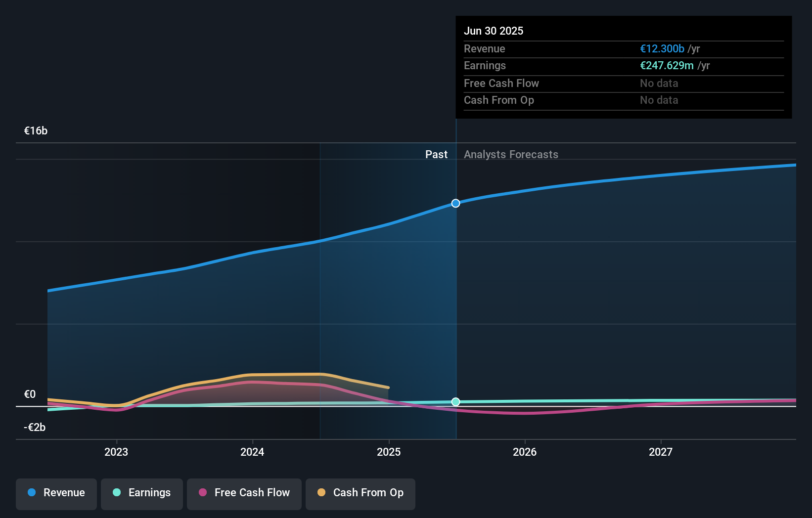Click the 2027 x-axis label
812x518 pixels.
click(x=661, y=452)
